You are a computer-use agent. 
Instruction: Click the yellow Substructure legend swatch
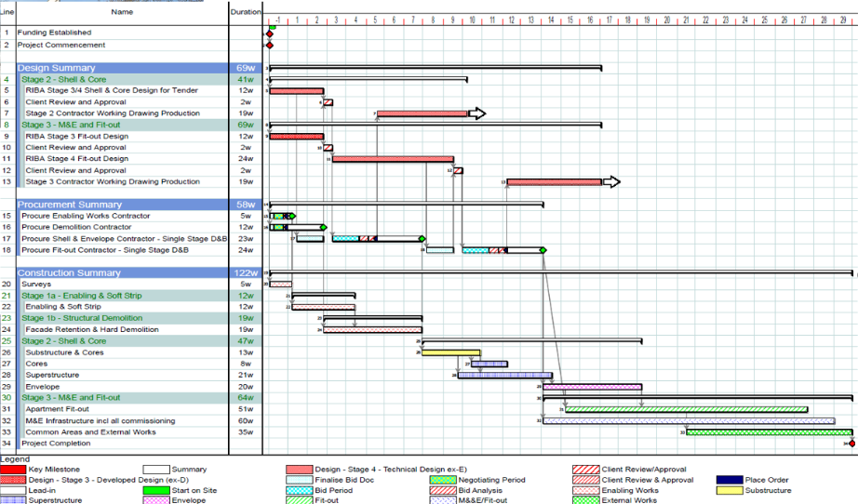coord(730,491)
